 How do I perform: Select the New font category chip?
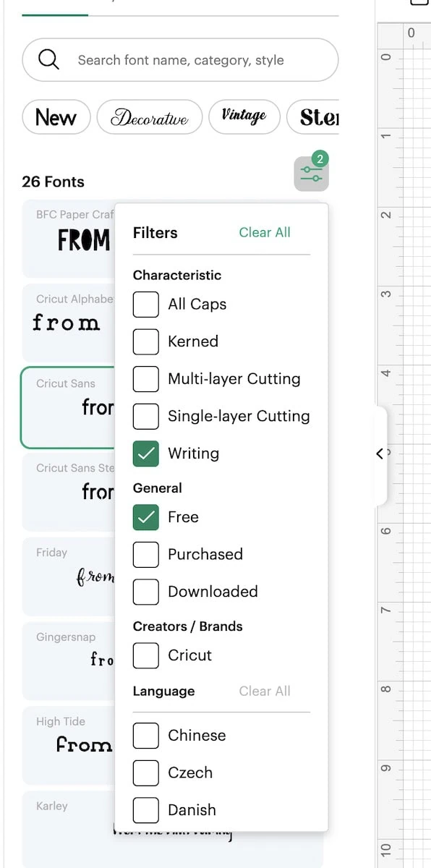[56, 116]
